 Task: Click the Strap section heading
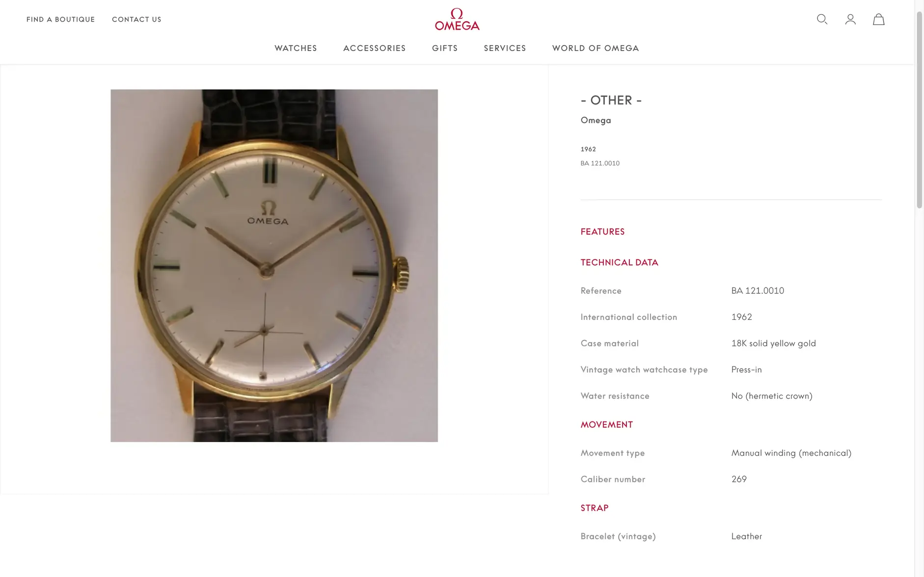(594, 508)
